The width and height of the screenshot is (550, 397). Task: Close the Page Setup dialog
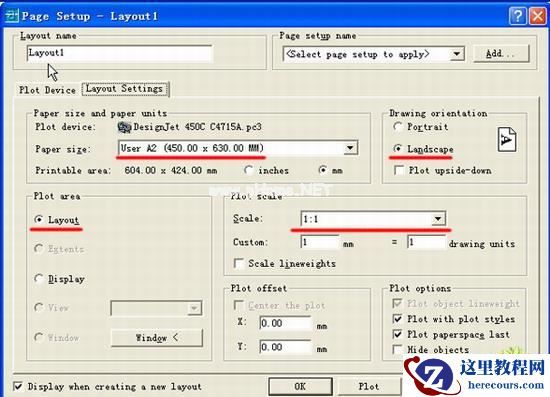[537, 16]
